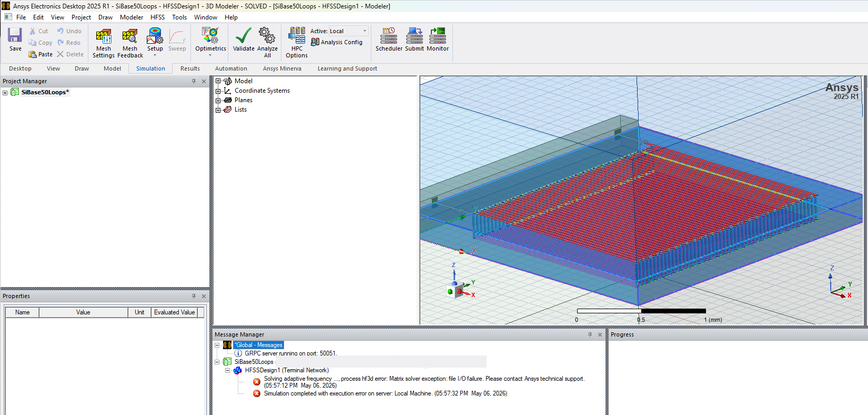Close the Project Manager panel

click(204, 81)
